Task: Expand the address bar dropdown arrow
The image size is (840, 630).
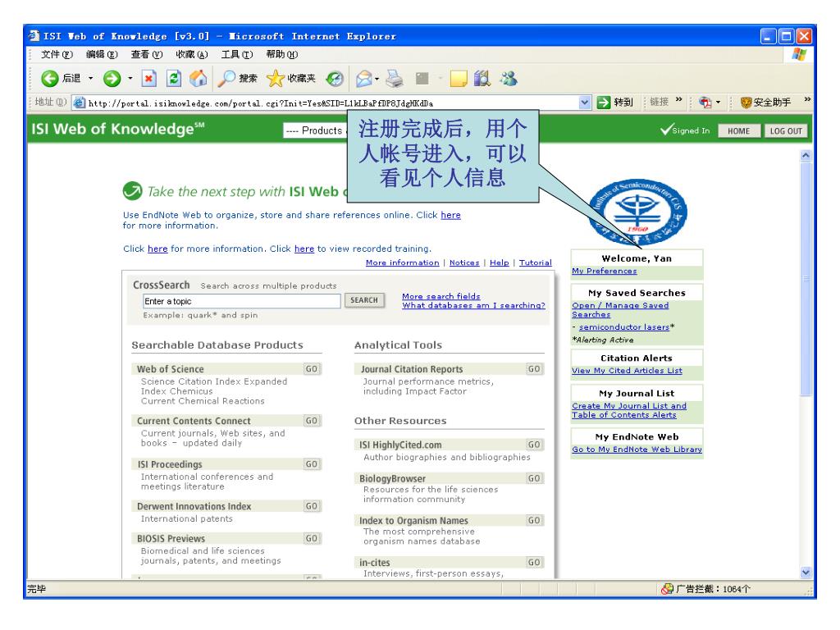Action: [606, 104]
